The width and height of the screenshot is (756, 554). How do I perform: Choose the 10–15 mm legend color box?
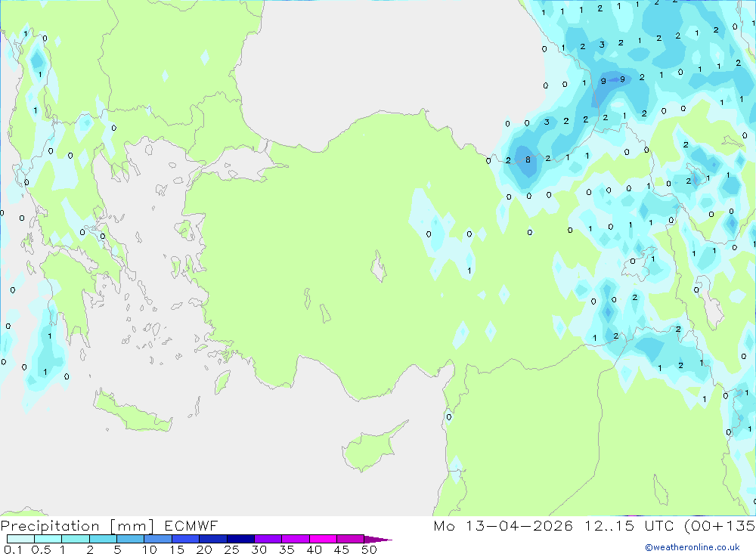158,539
